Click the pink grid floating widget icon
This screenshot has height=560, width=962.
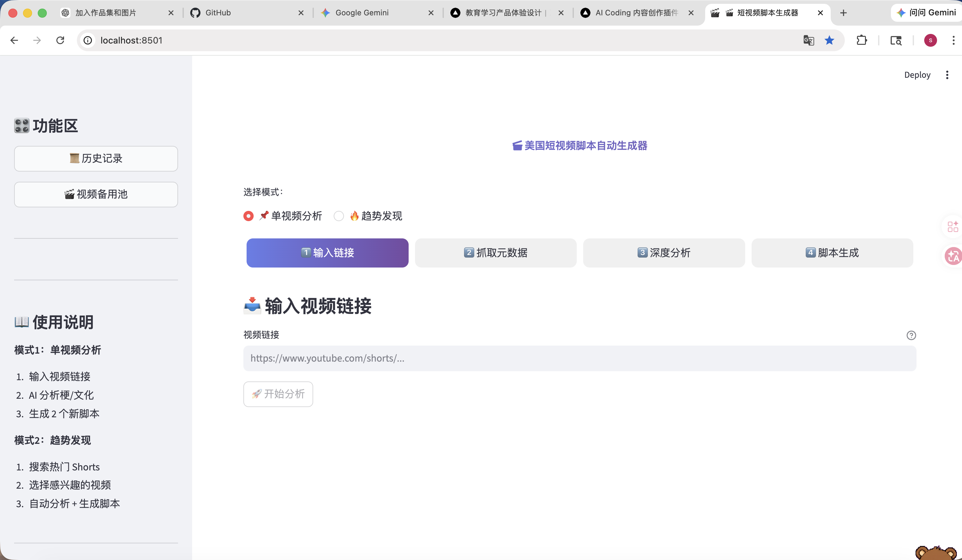[x=953, y=227]
